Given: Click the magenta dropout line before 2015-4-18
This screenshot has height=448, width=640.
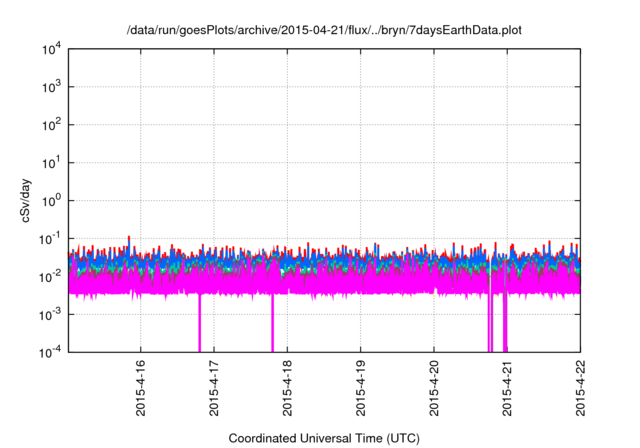Looking at the screenshot, I should click(272, 322).
